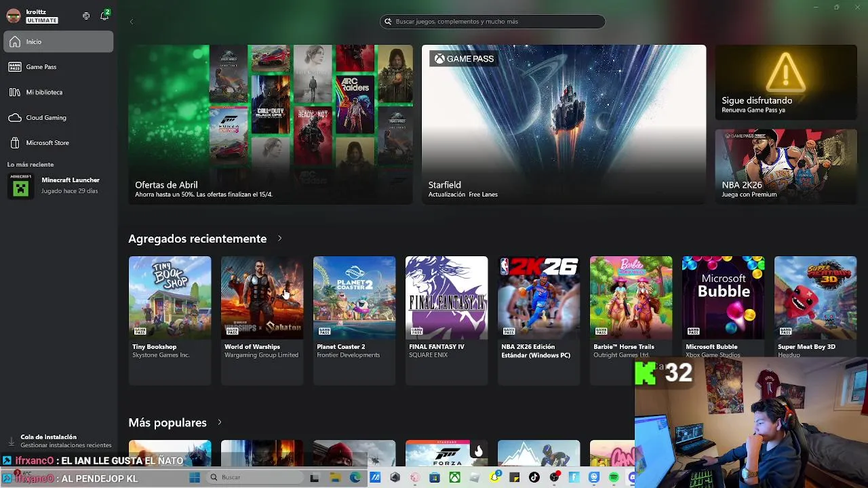Open Cloud Gaming in the sidebar

(58, 117)
